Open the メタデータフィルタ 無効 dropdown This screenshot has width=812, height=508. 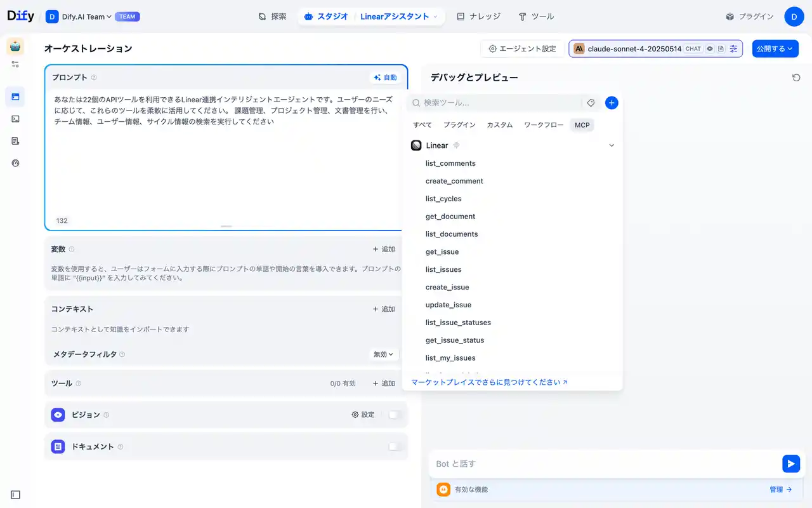(383, 354)
